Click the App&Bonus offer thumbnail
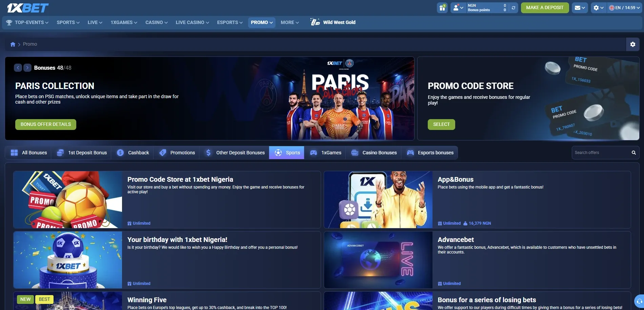Viewport: 644px width, 310px height. pos(378,200)
